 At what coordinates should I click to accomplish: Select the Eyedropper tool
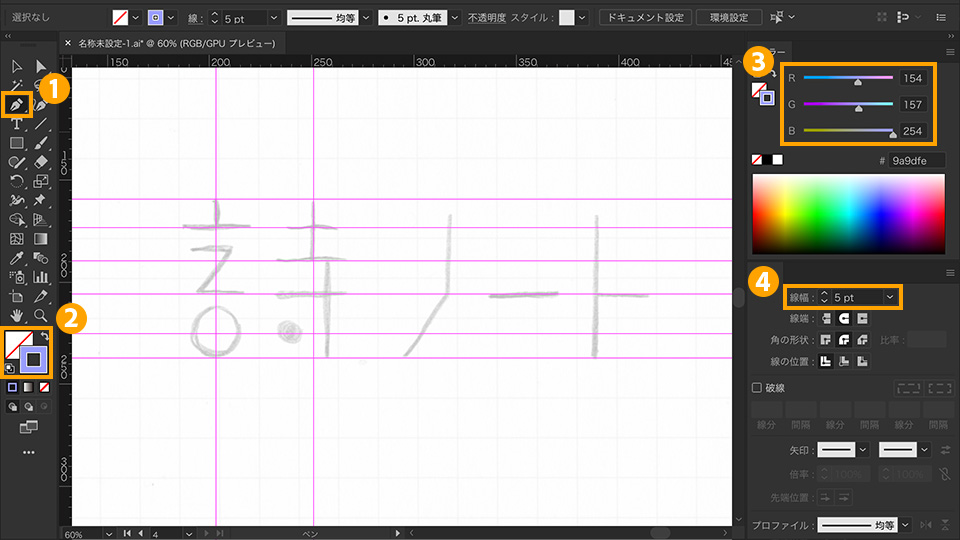pyautogui.click(x=17, y=258)
